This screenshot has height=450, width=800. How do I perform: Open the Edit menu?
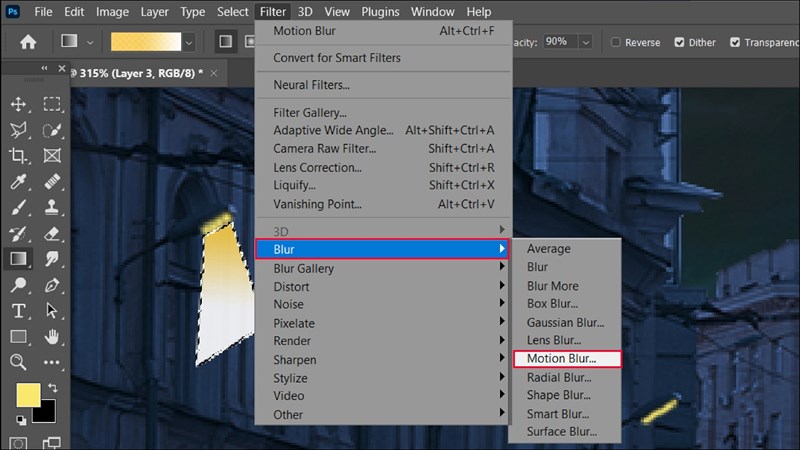74,11
